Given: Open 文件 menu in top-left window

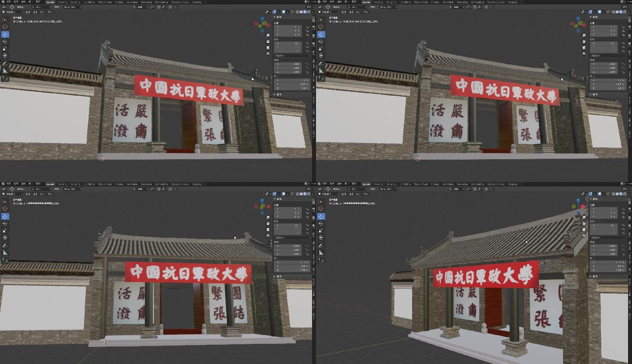Looking at the screenshot, I should point(8,2).
